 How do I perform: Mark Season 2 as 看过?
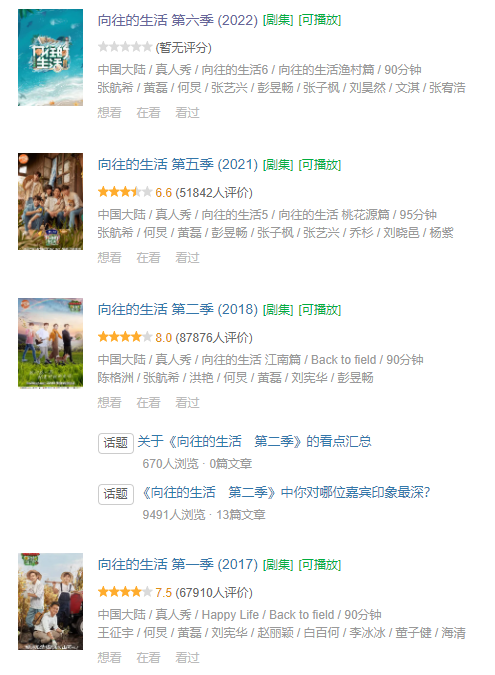click(187, 403)
